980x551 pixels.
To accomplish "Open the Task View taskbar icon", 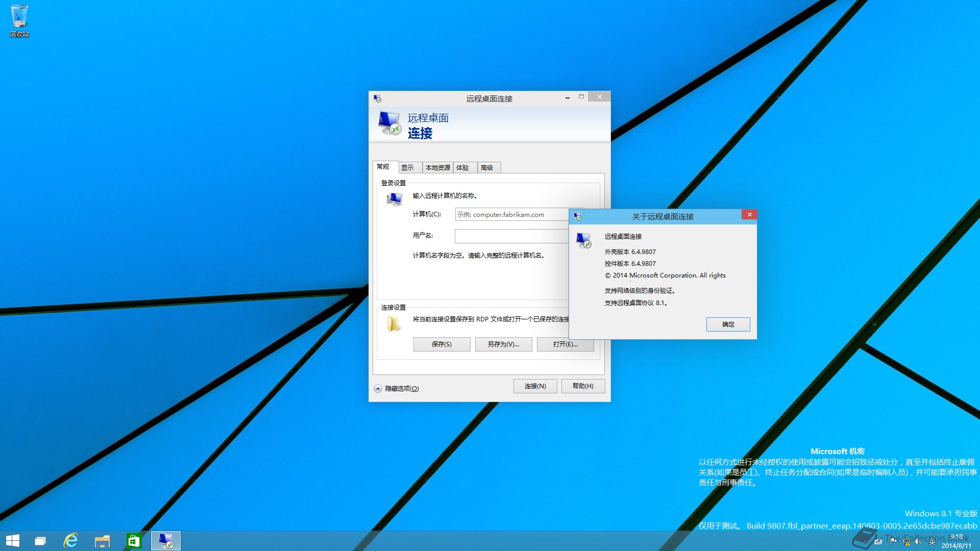I will coord(40,541).
